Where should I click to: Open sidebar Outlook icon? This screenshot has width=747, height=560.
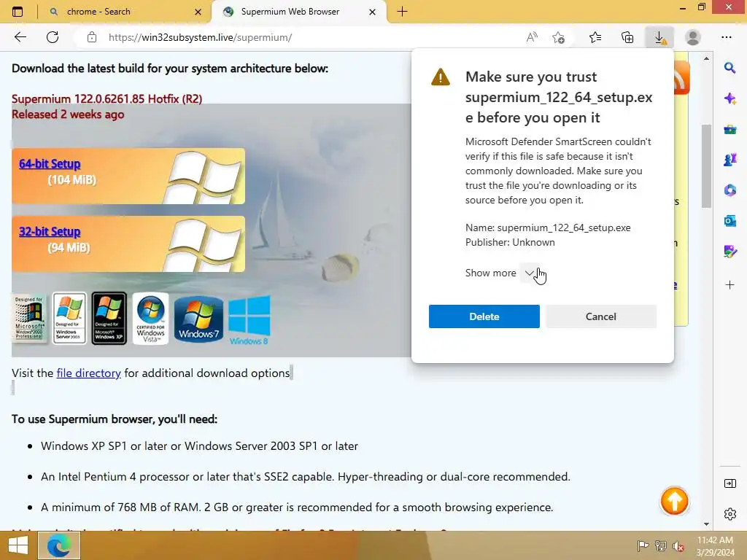click(x=729, y=221)
